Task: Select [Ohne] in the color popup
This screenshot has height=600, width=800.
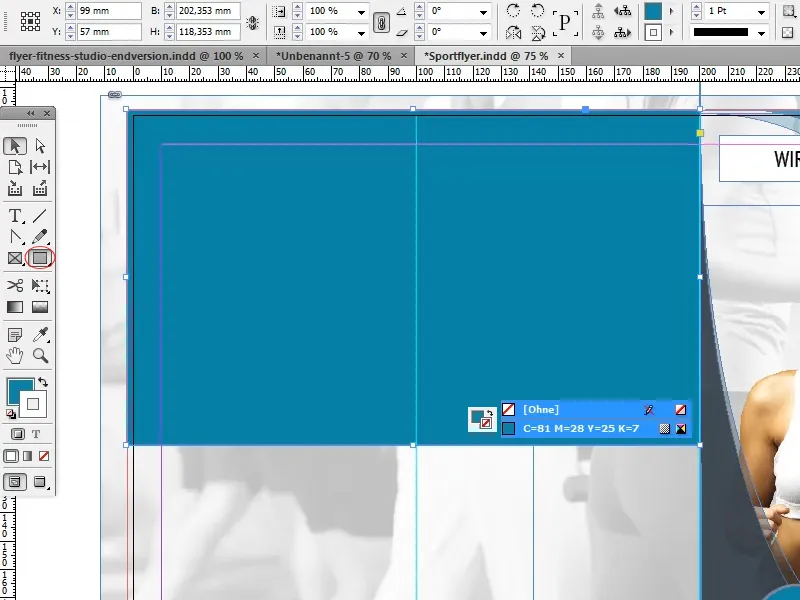Action: [x=595, y=409]
